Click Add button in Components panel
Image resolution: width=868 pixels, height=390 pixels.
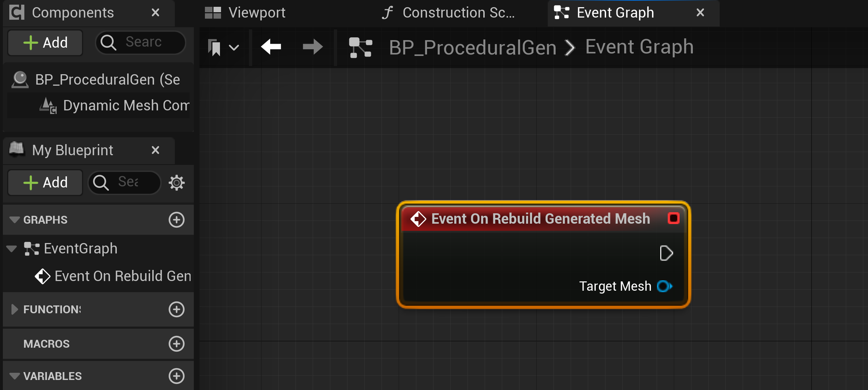(x=45, y=43)
